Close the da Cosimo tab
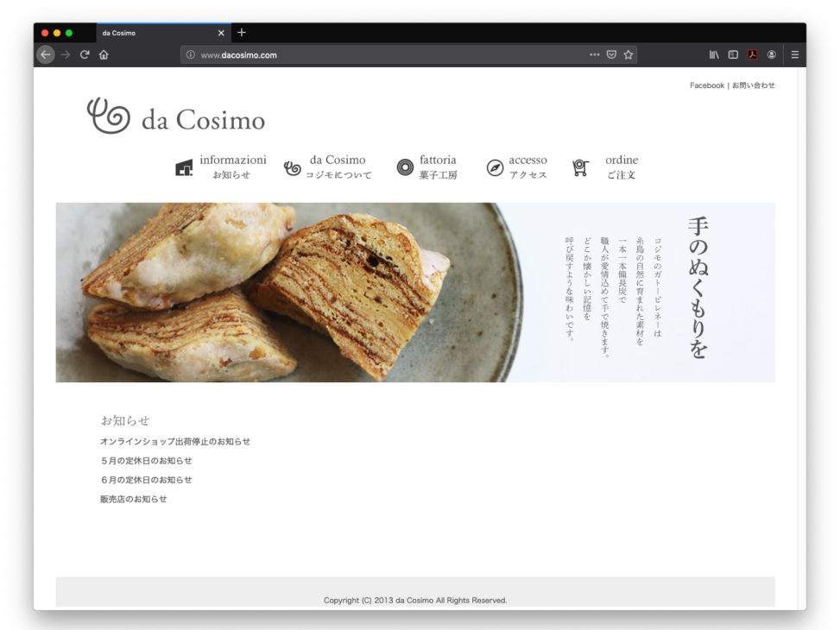 (221, 33)
